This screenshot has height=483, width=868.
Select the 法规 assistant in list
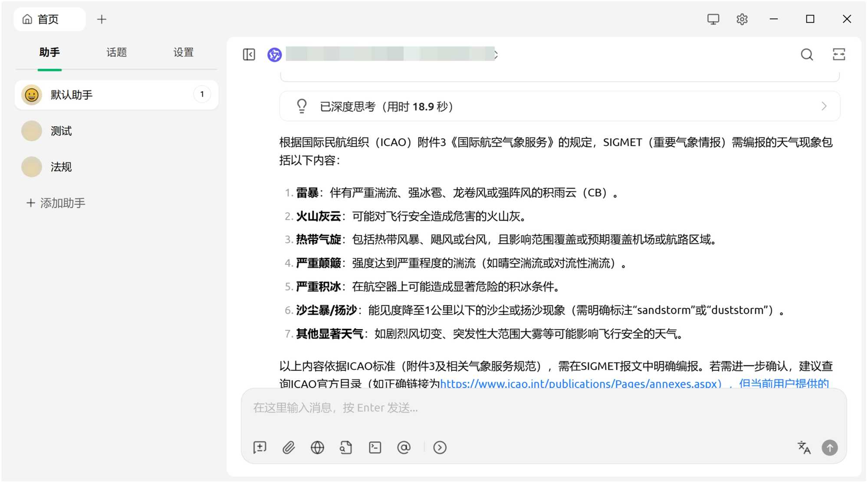click(61, 167)
